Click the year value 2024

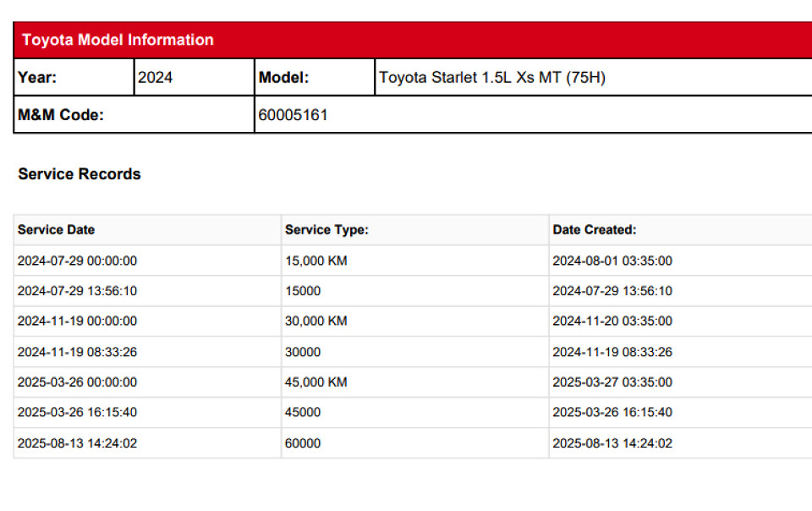coord(156,78)
